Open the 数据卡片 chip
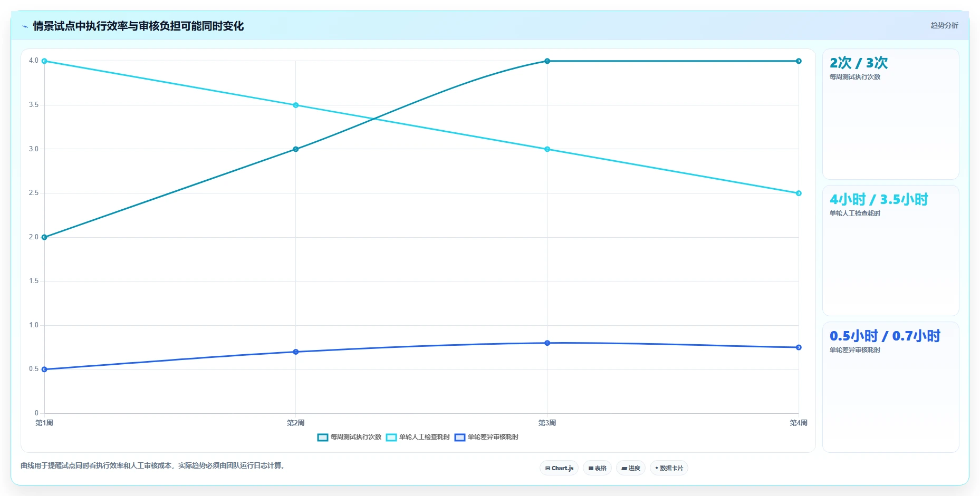The height and width of the screenshot is (496, 980). tap(669, 468)
